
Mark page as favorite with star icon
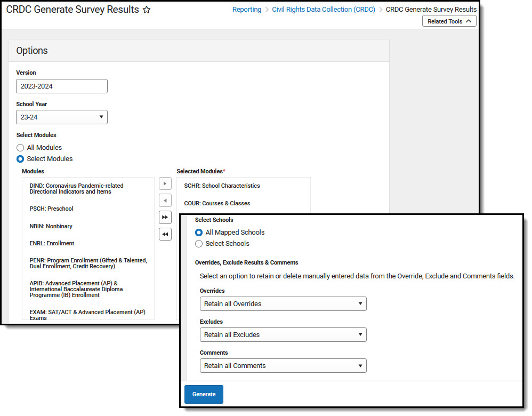[x=147, y=10]
